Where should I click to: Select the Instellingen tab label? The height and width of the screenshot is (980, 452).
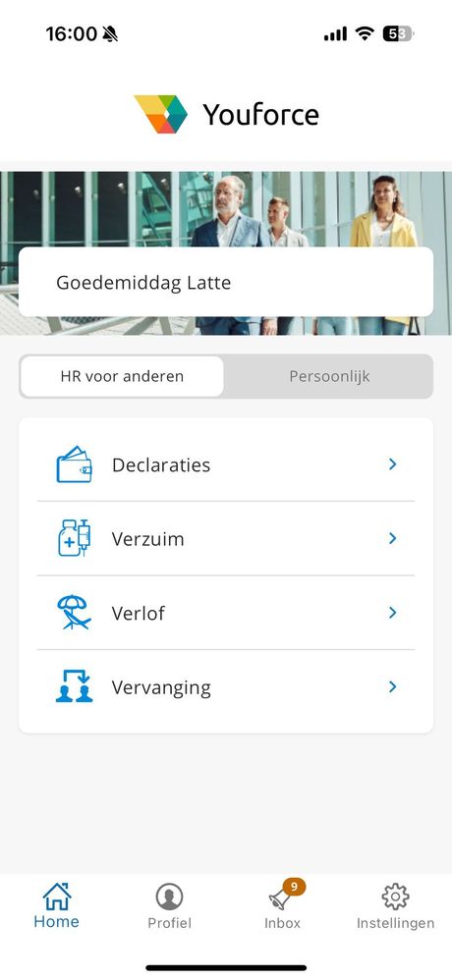click(395, 923)
